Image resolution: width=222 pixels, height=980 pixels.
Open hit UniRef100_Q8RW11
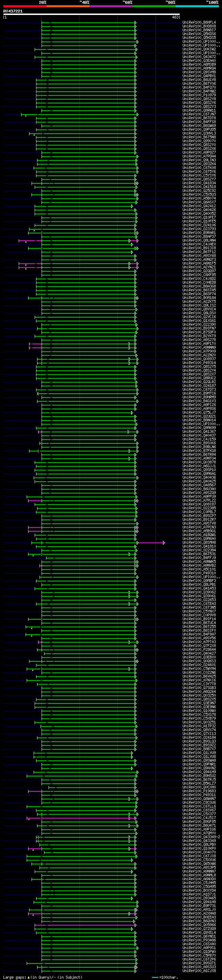[x=199, y=110]
